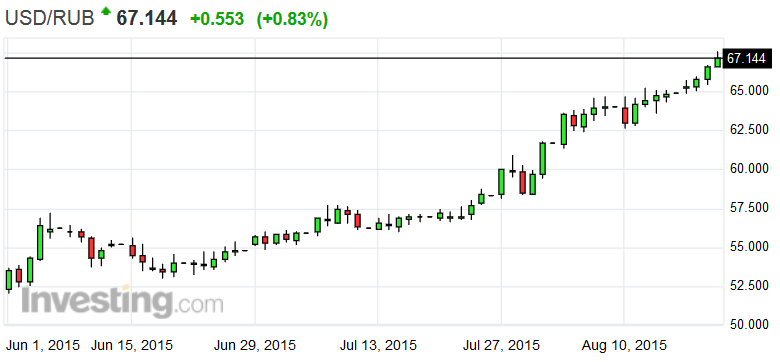Click the 52.500 axis label
Screen dimensions: 780x362
[x=748, y=285]
